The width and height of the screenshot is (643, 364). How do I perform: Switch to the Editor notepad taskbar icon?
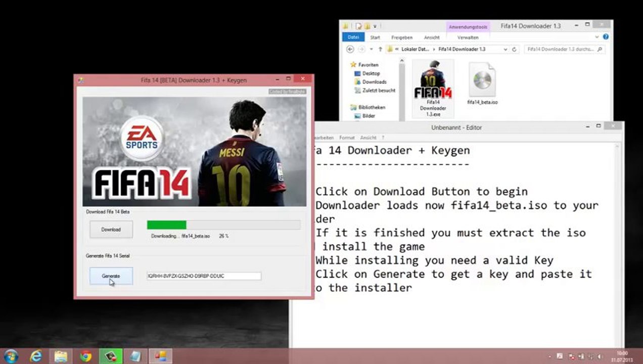pos(135,356)
